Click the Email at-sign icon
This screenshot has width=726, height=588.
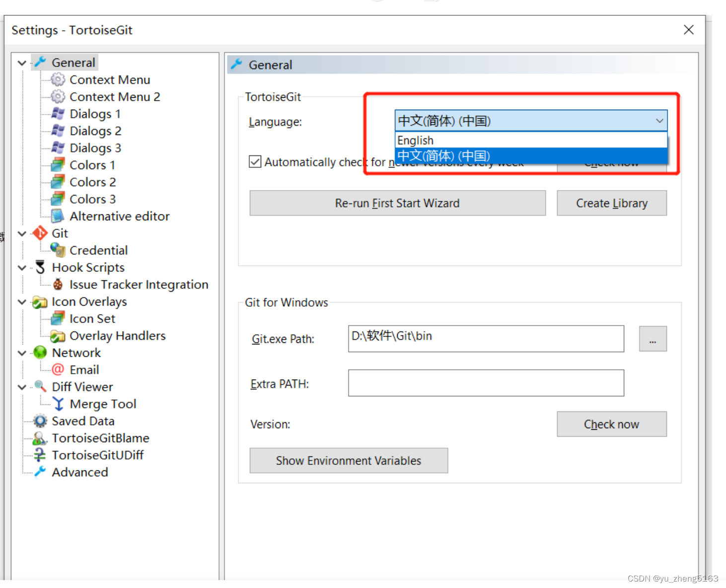[x=58, y=369]
